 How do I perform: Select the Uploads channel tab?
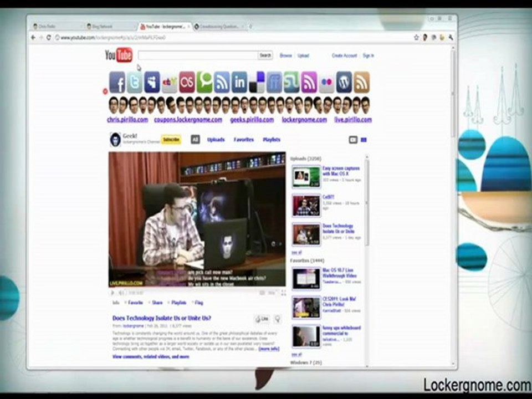coord(216,140)
